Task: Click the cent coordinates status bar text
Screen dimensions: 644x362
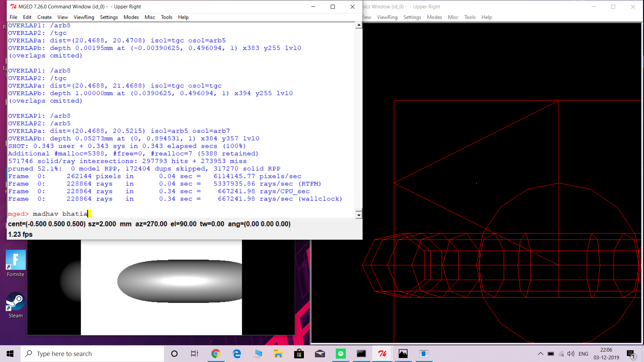Action: point(47,224)
